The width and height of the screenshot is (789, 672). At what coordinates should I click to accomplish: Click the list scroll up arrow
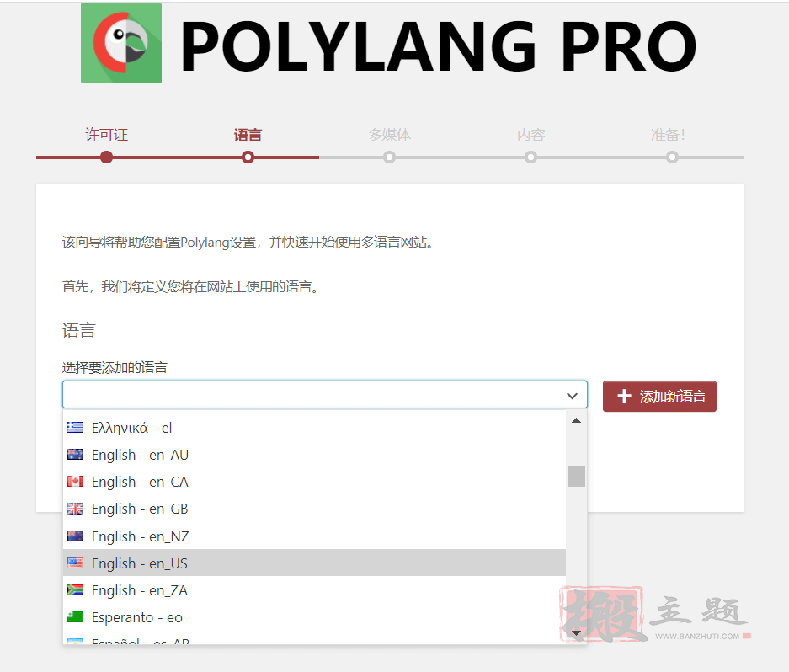point(577,420)
